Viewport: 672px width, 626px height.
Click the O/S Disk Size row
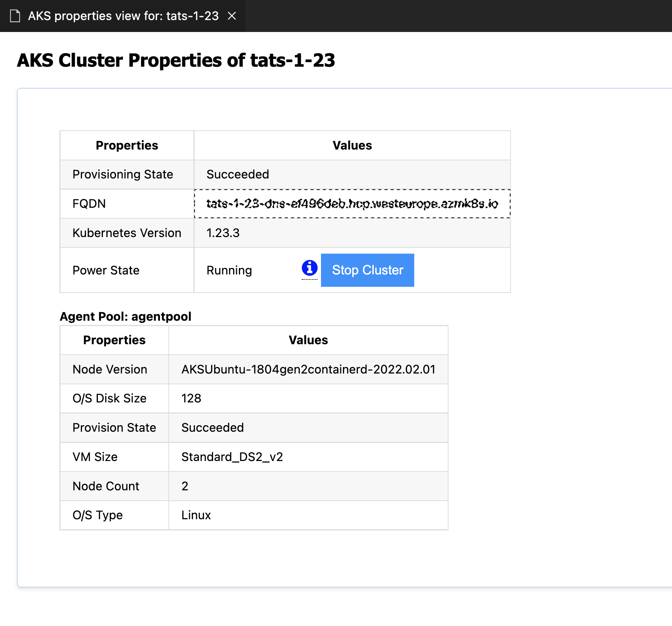109,398
